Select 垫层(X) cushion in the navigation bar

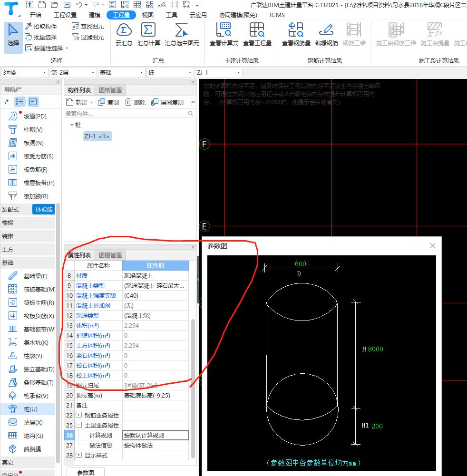coord(28,422)
